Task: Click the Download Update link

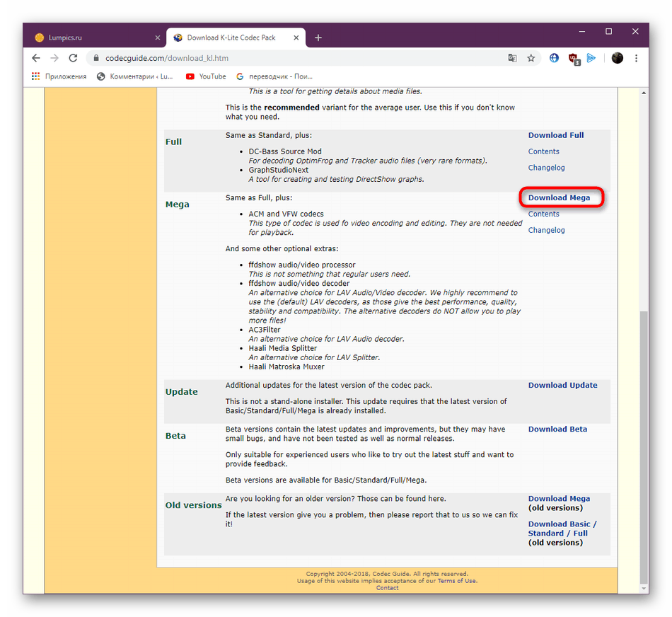Action: click(563, 385)
